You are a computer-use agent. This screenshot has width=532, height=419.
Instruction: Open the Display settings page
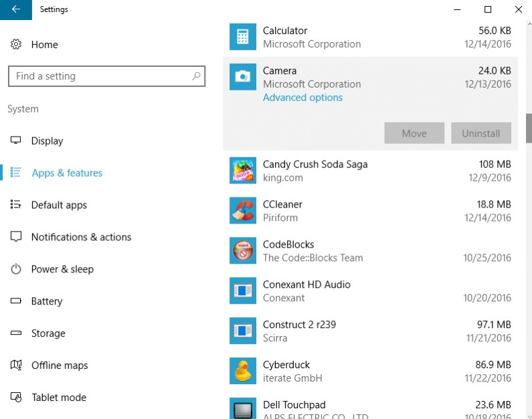pos(47,141)
